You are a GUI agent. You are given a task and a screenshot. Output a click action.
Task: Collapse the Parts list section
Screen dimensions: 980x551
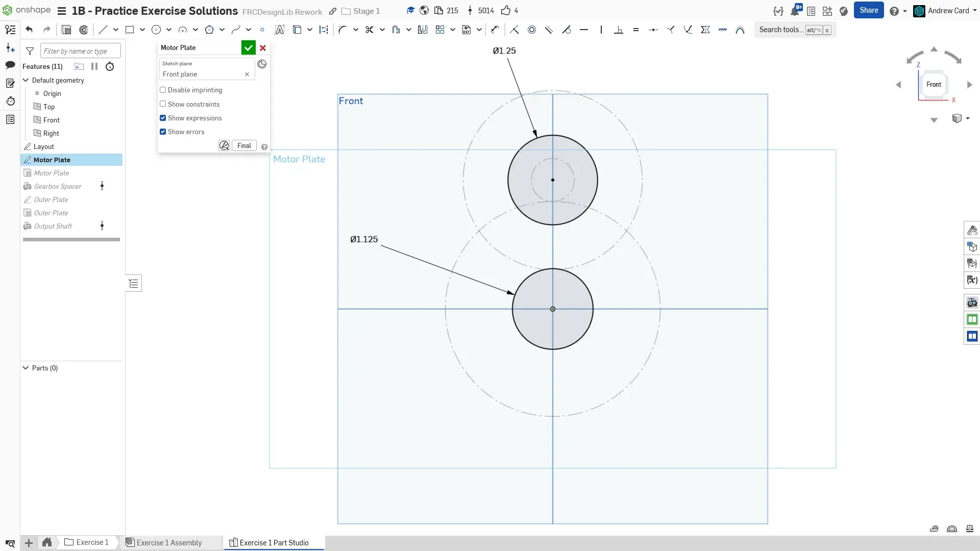(x=26, y=368)
